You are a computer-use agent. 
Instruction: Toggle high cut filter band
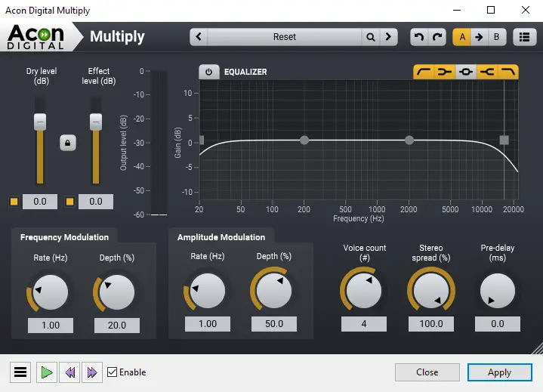coord(508,72)
